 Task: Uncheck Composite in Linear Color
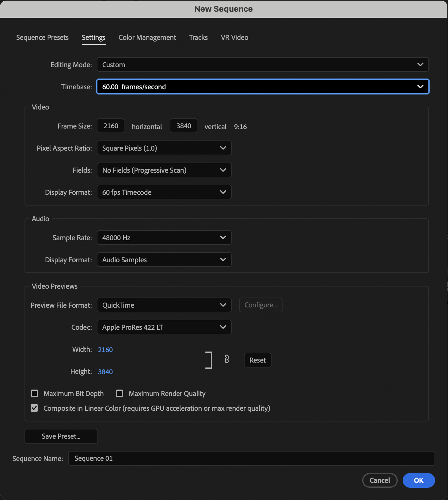[35, 408]
